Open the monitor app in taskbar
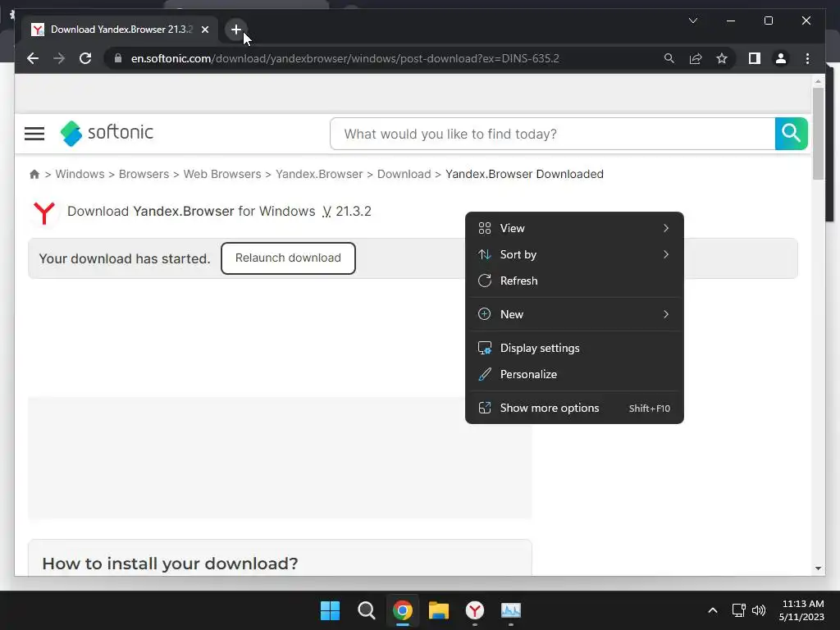 (x=510, y=610)
